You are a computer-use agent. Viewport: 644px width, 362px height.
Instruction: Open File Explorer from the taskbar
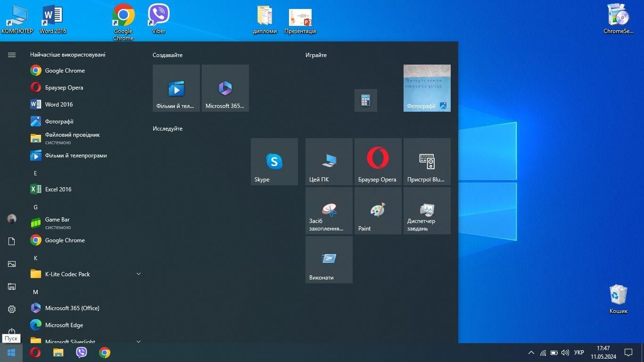(58, 353)
